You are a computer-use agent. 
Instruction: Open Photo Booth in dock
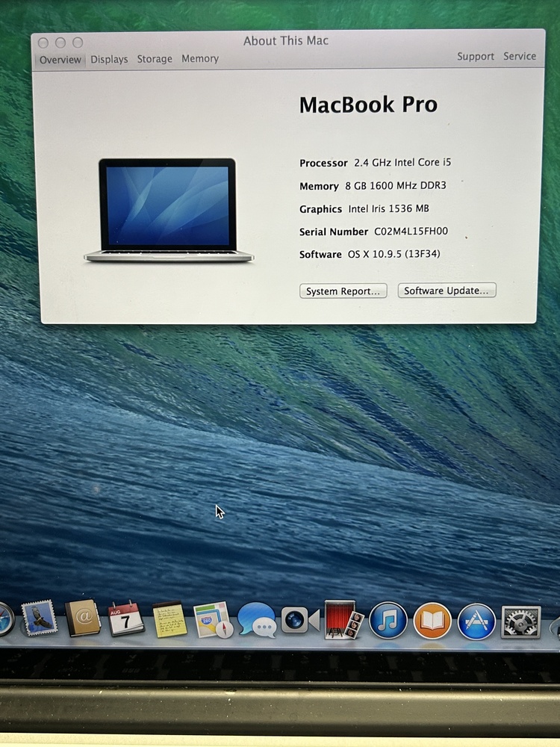pos(343,620)
